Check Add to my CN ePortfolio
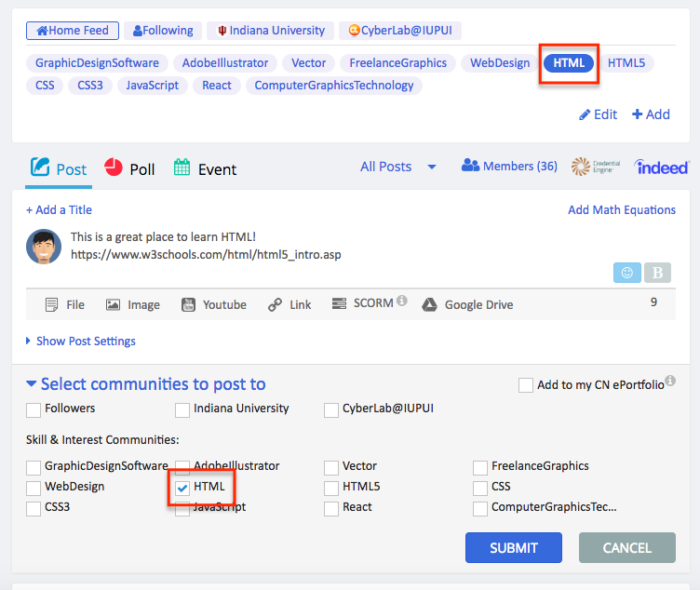Screen dimensions: 700x590 pyautogui.click(x=525, y=385)
